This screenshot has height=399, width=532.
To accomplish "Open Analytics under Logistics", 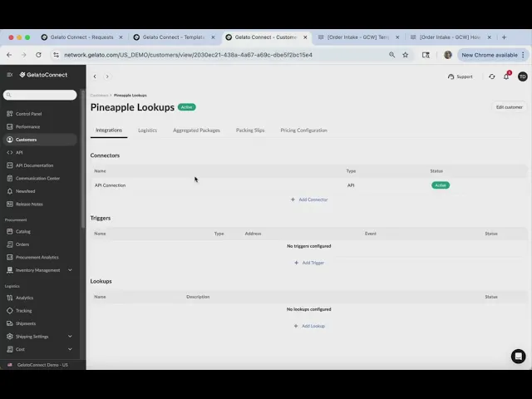I will point(24,298).
